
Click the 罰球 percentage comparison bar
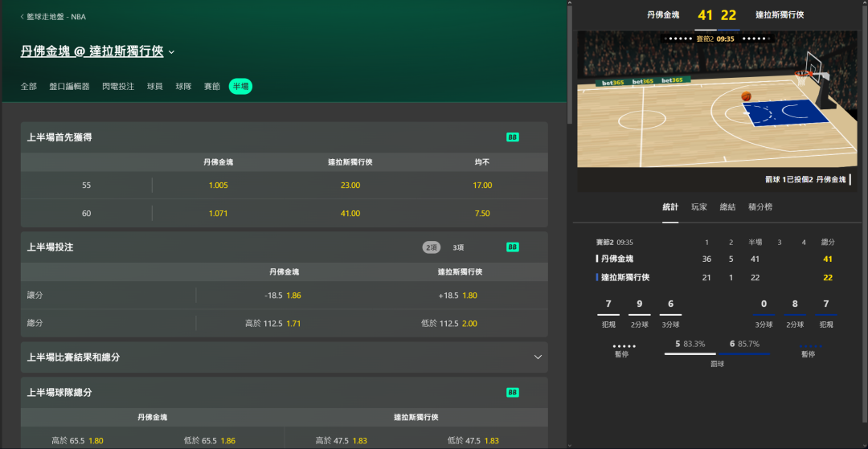click(718, 353)
